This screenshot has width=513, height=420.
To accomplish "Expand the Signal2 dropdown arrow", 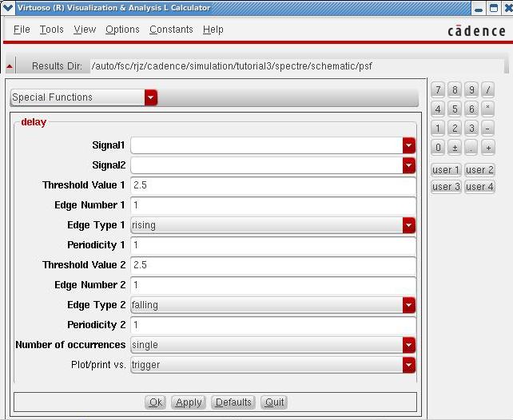I will 409,166.
